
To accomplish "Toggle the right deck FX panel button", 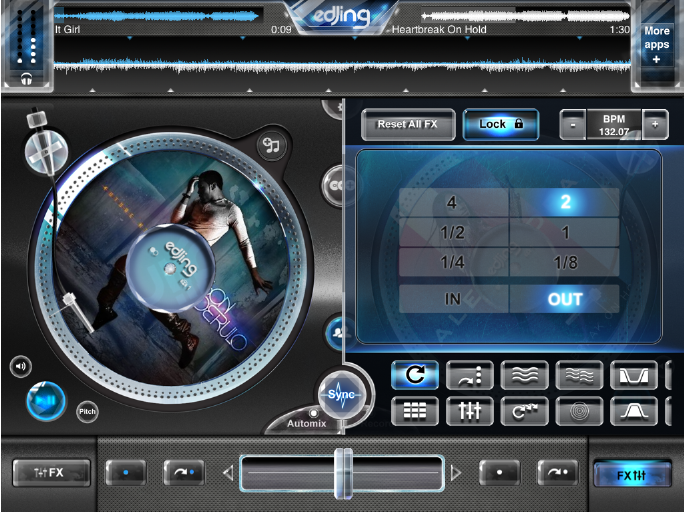I will pyautogui.click(x=632, y=475).
